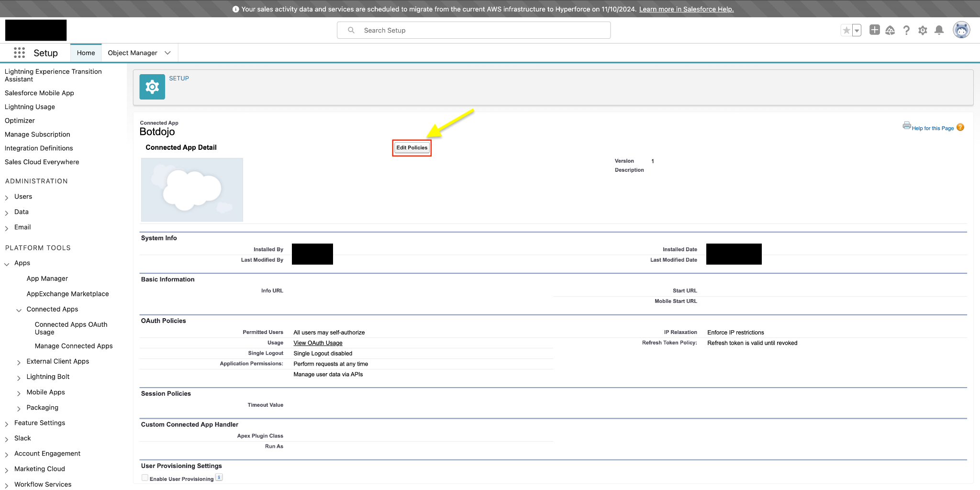This screenshot has width=980, height=490.
Task: Open Connected Apps OAuth Usage
Action: (71, 328)
